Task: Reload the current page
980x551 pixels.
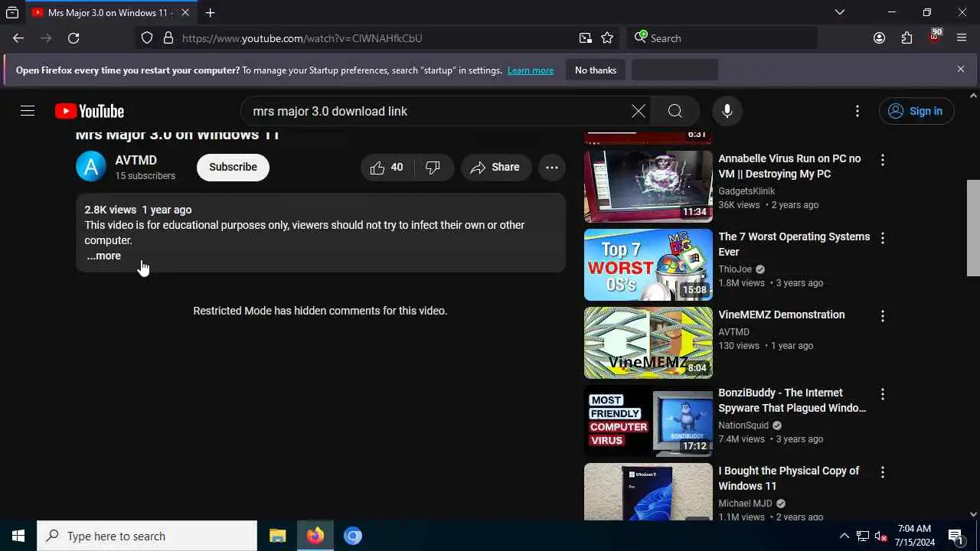Action: (x=73, y=38)
